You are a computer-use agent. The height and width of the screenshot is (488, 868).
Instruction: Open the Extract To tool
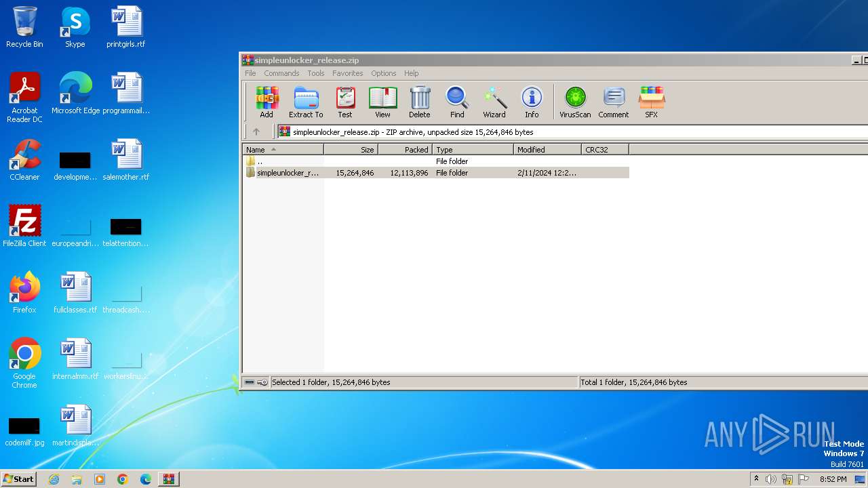click(x=306, y=102)
